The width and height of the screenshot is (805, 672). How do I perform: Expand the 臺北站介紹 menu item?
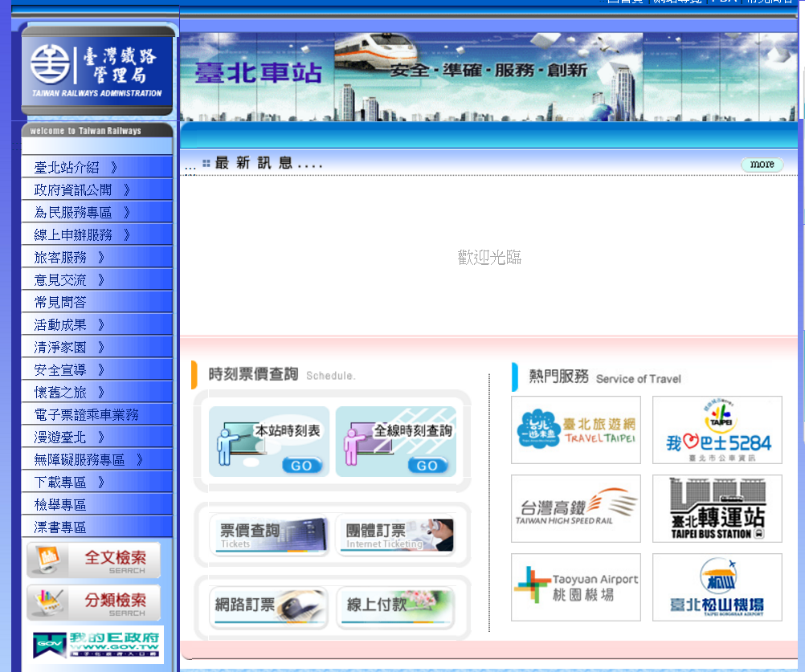coord(76,168)
